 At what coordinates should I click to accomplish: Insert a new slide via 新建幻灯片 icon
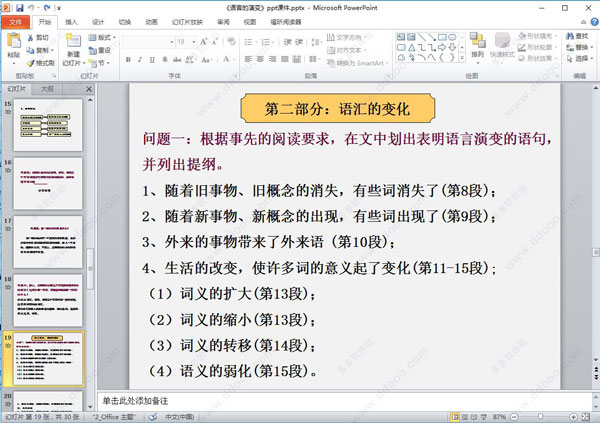[73, 42]
